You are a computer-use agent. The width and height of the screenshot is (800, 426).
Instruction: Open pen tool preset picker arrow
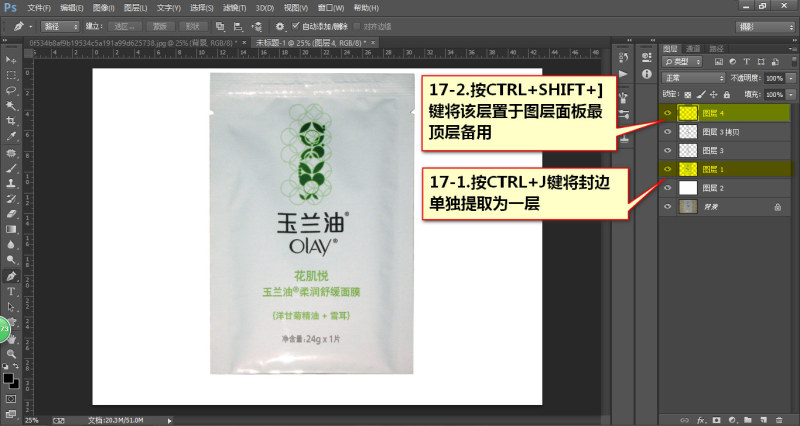31,27
